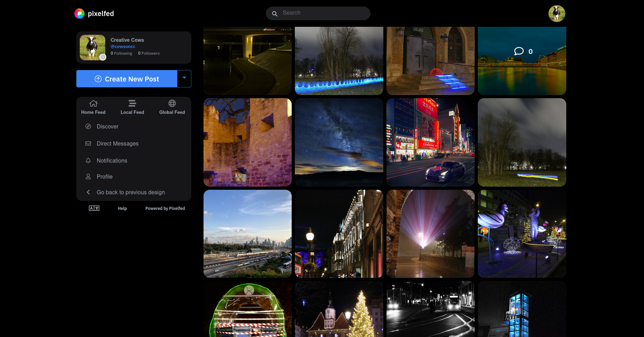Go back to previous design
644x337 pixels.
pos(130,192)
